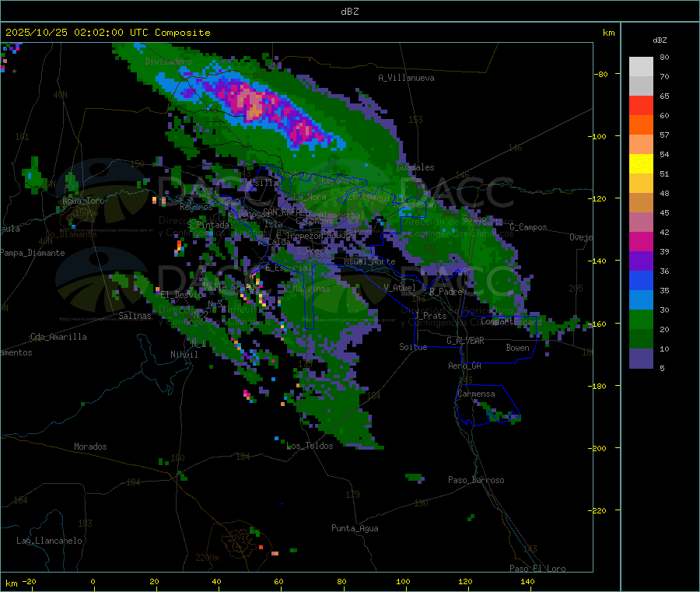Select the blue 35 dBZ legend swatch
This screenshot has height=592, width=700.
coord(641,280)
